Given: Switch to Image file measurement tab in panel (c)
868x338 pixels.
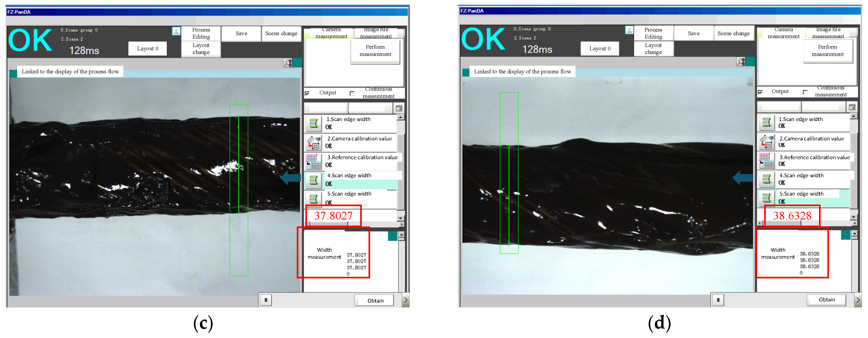Looking at the screenshot, I should pyautogui.click(x=376, y=33).
